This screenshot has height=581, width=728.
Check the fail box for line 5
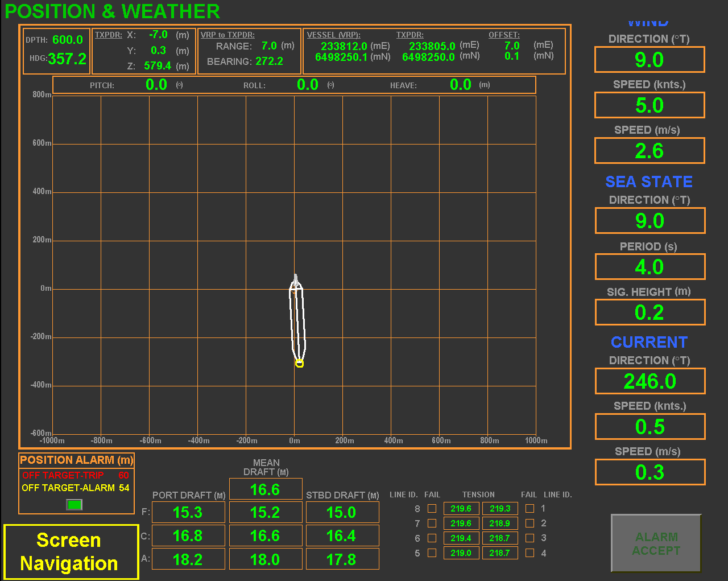[x=432, y=553]
